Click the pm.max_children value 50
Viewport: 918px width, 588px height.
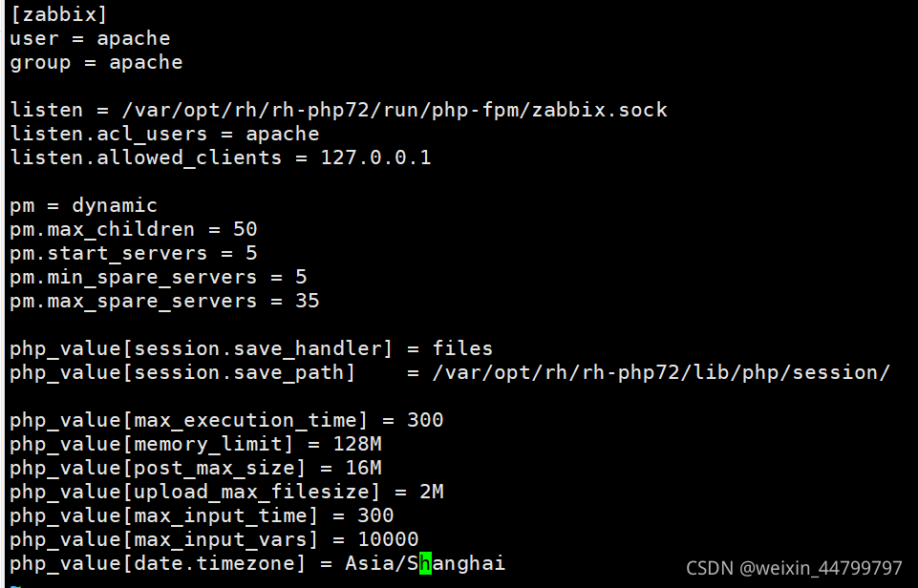246,229
